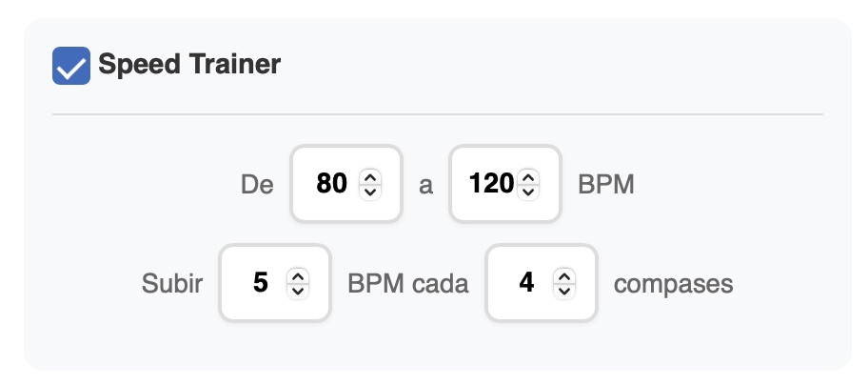Lower the BPM increment using down arrow
The width and height of the screenshot is (868, 385).
[299, 290]
